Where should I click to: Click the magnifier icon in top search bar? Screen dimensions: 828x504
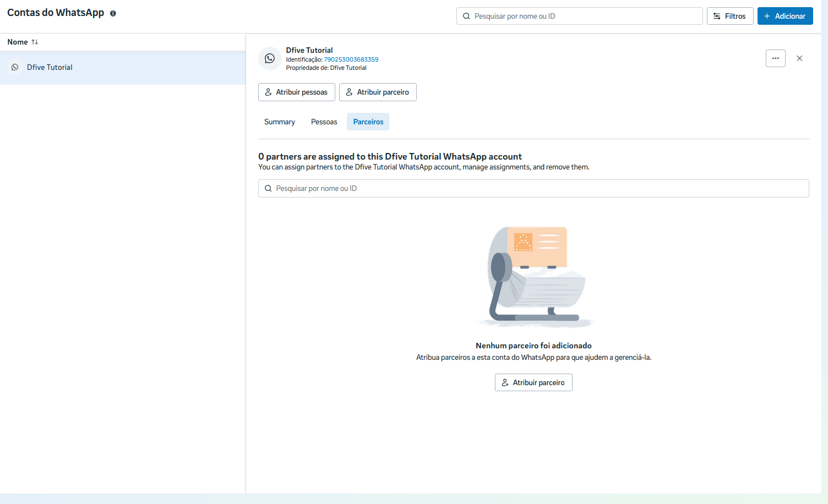click(x=466, y=16)
